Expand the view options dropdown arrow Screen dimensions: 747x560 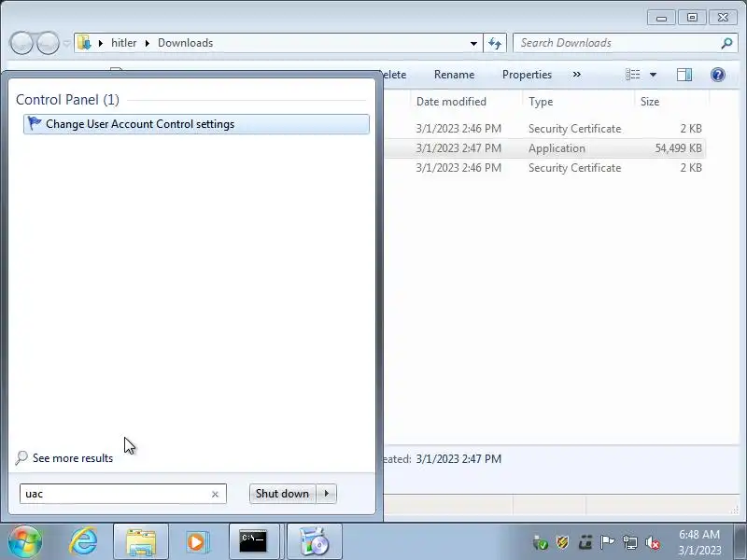pyautogui.click(x=653, y=75)
